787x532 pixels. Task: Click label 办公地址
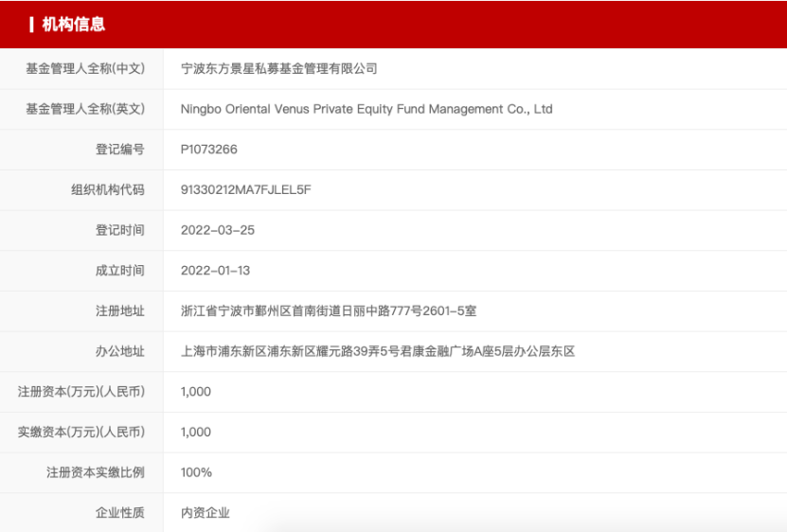(120, 351)
